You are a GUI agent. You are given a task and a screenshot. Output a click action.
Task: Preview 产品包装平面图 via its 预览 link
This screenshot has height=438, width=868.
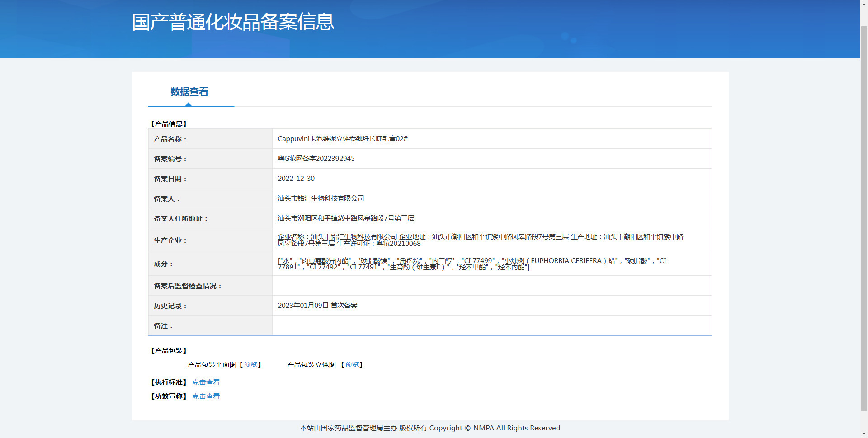tap(250, 365)
